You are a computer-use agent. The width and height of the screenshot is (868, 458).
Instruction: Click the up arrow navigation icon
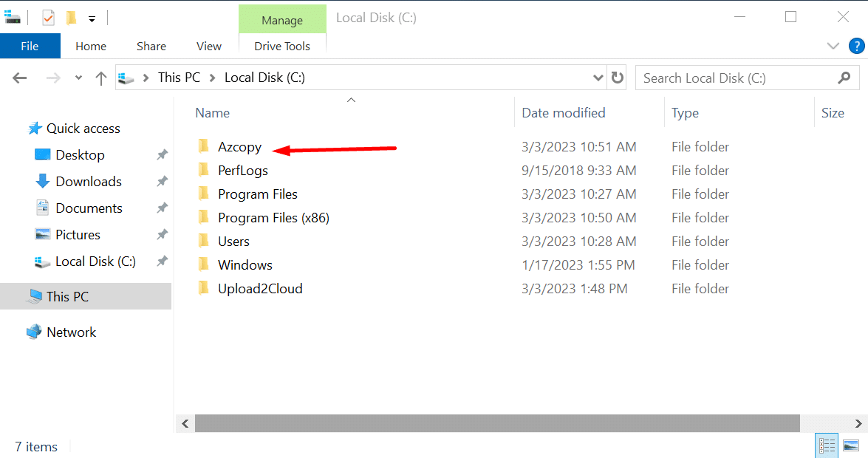point(100,77)
